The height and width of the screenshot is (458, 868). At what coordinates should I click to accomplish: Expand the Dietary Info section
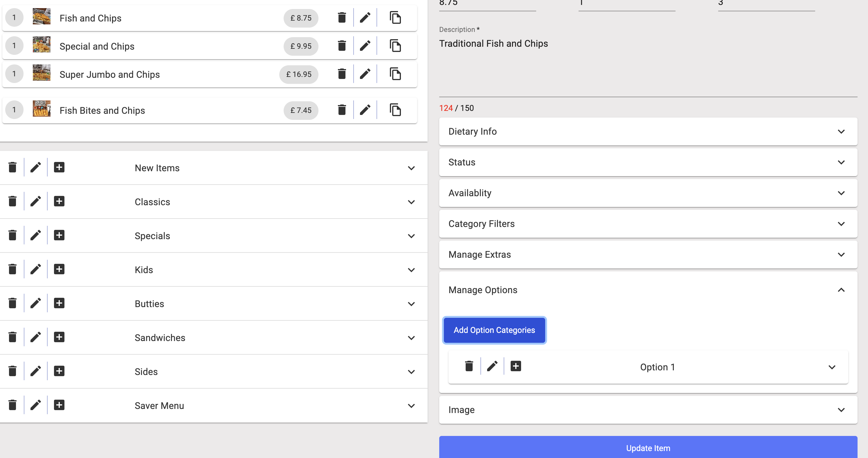648,131
